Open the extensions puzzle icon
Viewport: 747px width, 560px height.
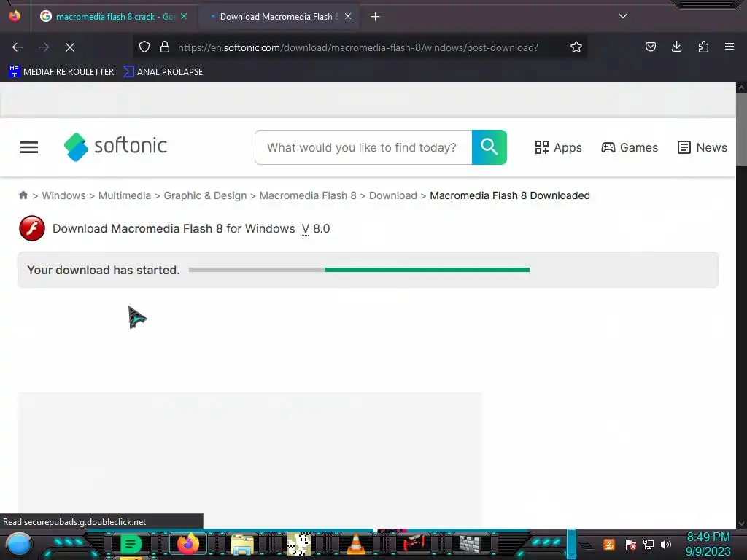tap(703, 47)
